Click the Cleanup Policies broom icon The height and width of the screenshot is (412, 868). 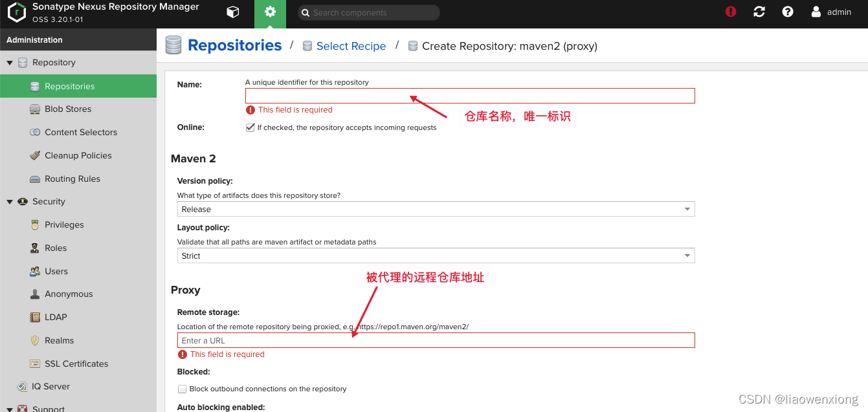click(x=35, y=155)
